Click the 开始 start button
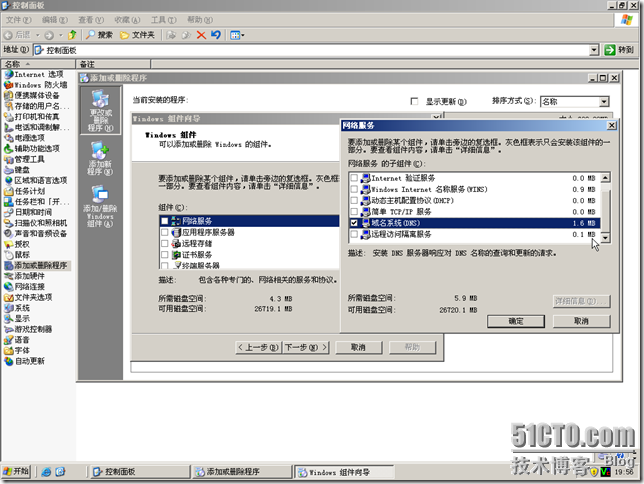This screenshot has height=484, width=644. 16,471
